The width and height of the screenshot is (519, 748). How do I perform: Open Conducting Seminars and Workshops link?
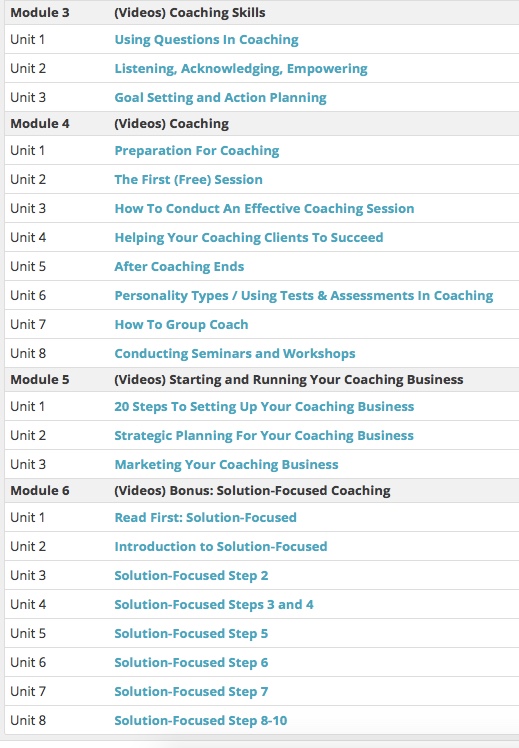(x=235, y=354)
